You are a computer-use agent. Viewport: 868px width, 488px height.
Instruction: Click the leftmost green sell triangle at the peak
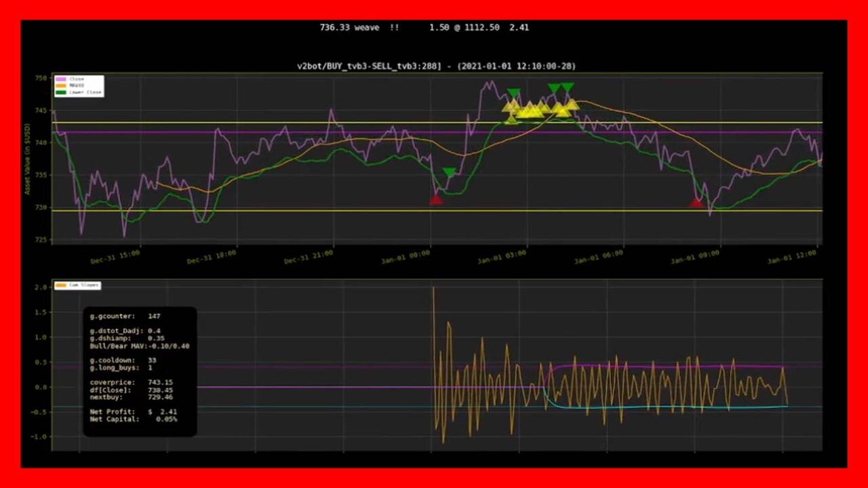click(x=514, y=94)
